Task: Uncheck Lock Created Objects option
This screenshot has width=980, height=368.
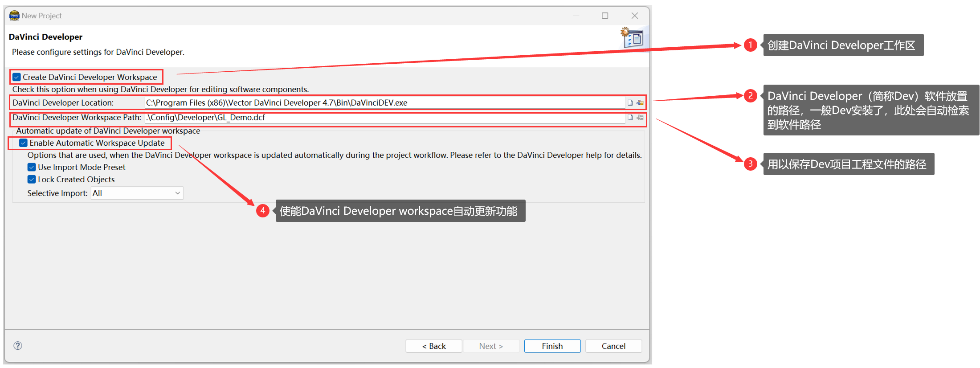Action: 32,179
